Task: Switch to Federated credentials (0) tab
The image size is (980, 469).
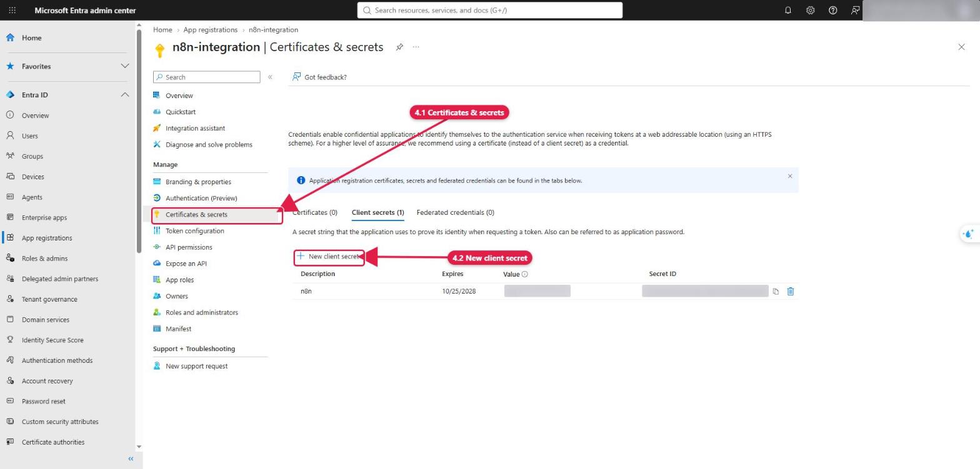Action: click(455, 212)
